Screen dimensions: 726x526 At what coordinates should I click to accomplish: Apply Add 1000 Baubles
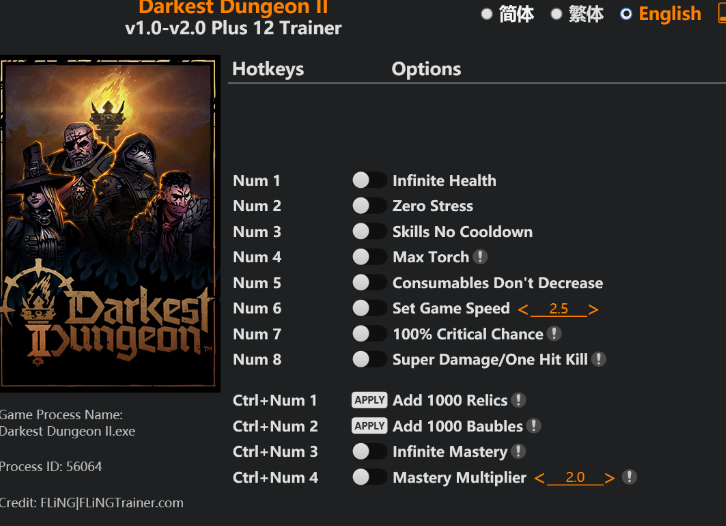pos(369,426)
